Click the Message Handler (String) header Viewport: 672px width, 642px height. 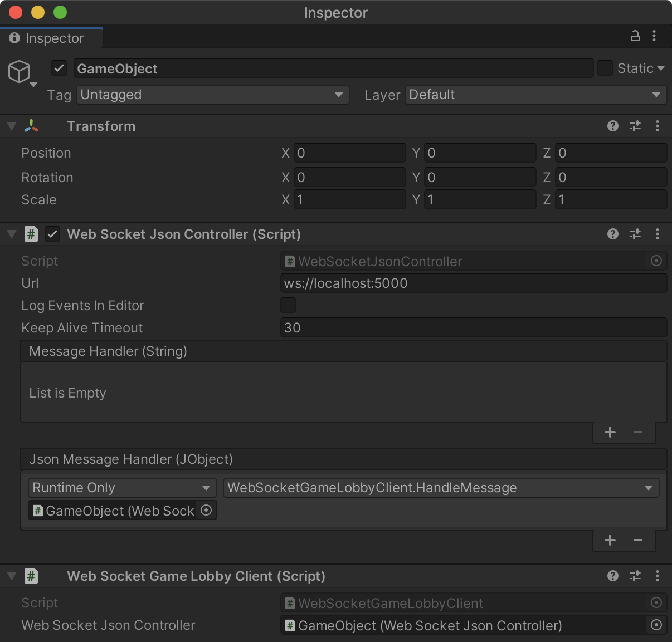point(343,351)
